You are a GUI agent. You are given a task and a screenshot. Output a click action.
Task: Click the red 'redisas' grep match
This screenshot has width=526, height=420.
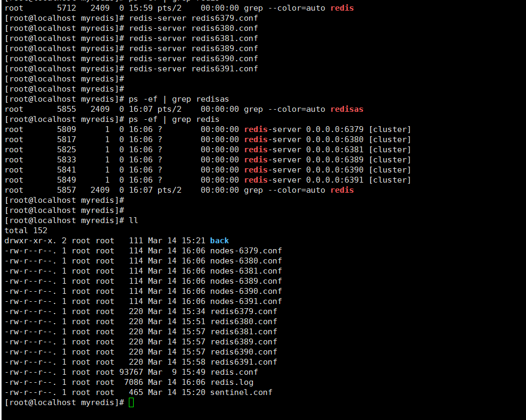pos(347,109)
